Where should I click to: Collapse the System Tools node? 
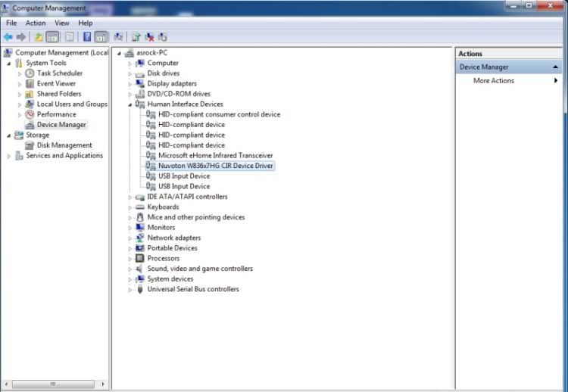pos(8,64)
